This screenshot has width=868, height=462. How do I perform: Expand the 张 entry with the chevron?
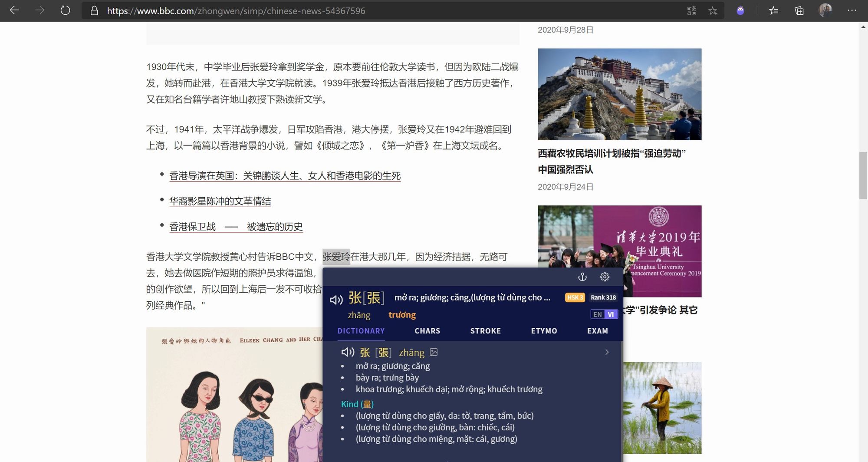(607, 352)
